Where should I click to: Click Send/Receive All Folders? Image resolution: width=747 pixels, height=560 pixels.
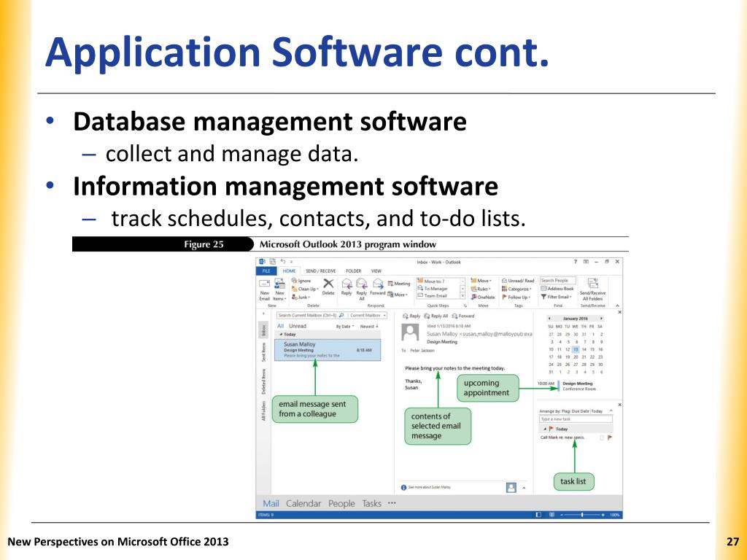[592, 289]
